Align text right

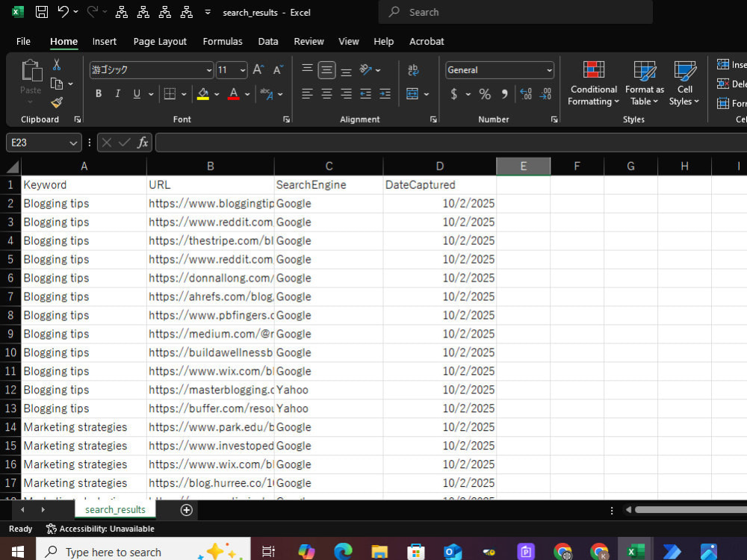click(x=347, y=94)
